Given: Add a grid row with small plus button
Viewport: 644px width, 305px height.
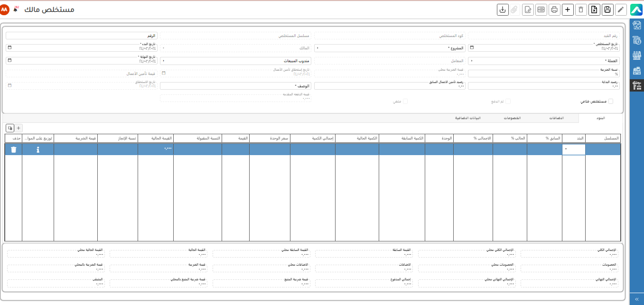Looking at the screenshot, I should tap(19, 128).
